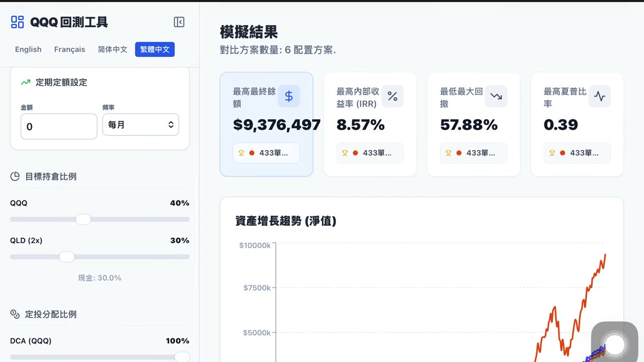Click the 433單... badge under 最低最大回撤
The width and height of the screenshot is (644, 362).
point(473,153)
